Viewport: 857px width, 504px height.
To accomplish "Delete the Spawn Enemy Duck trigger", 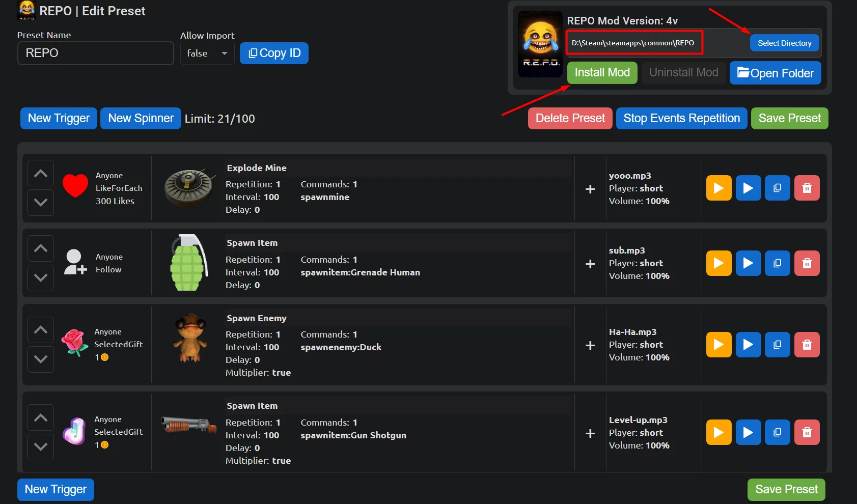I will pyautogui.click(x=807, y=345).
